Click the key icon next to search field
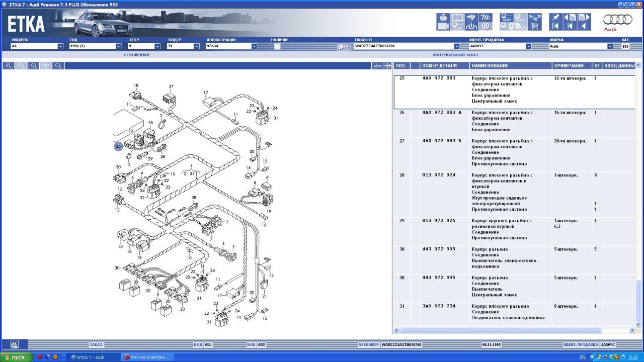The image size is (644, 362). tap(344, 47)
